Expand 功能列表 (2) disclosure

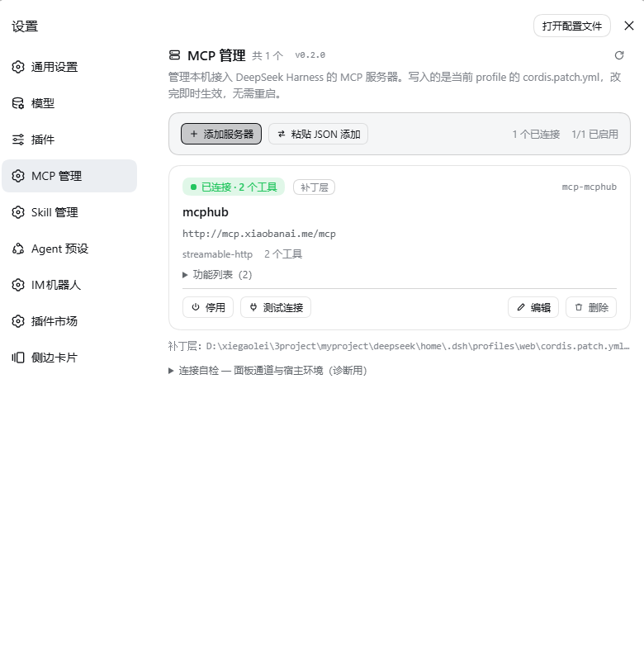point(217,275)
